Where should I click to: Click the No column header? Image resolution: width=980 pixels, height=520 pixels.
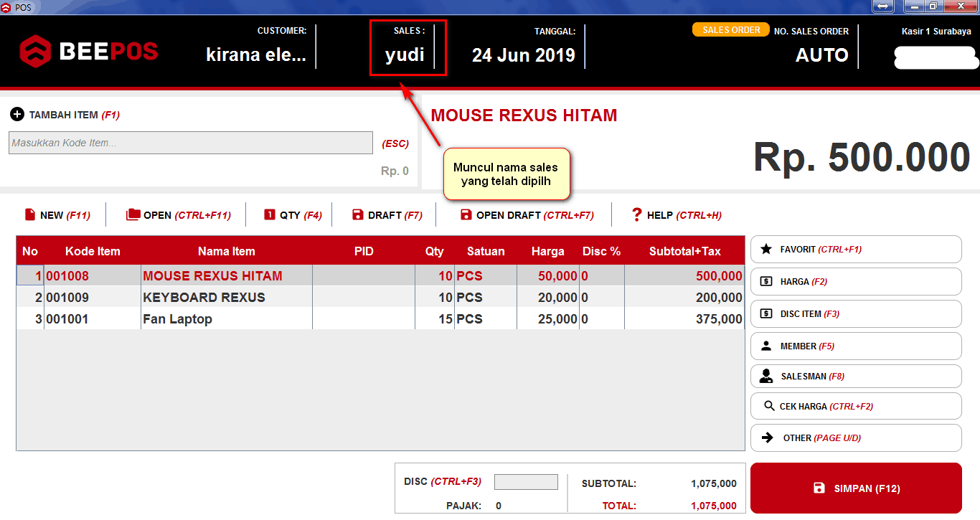[30, 251]
